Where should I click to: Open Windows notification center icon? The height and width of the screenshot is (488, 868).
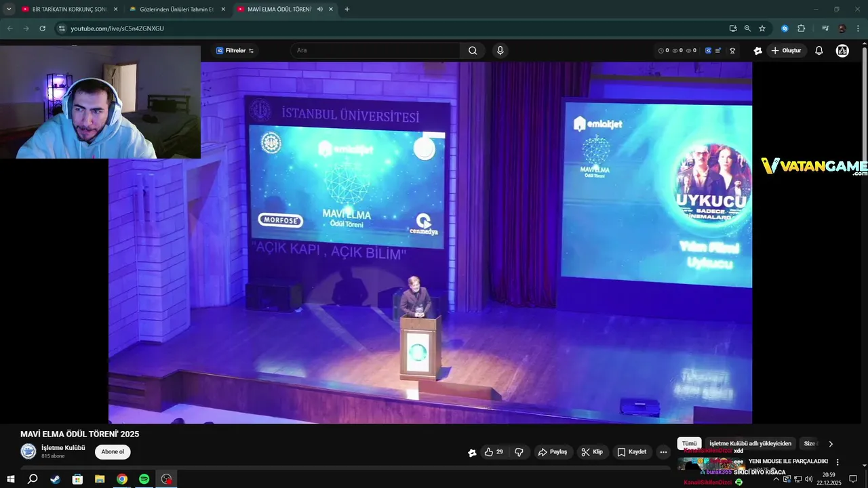853,479
